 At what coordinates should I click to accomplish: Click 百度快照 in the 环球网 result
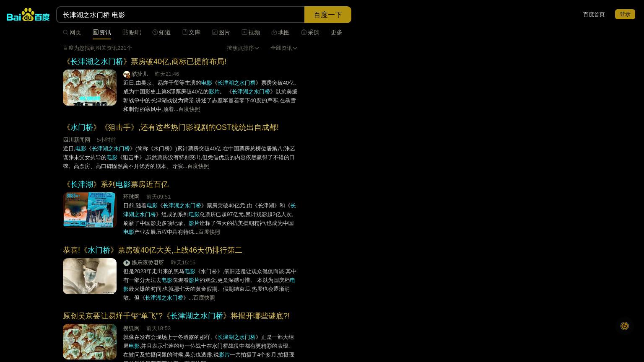pyautogui.click(x=209, y=232)
